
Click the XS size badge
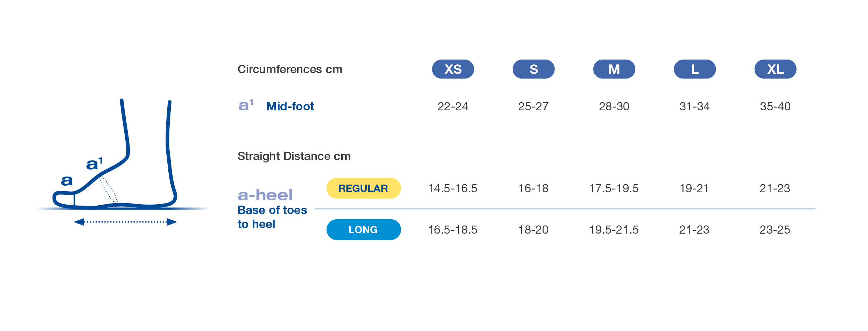(453, 69)
